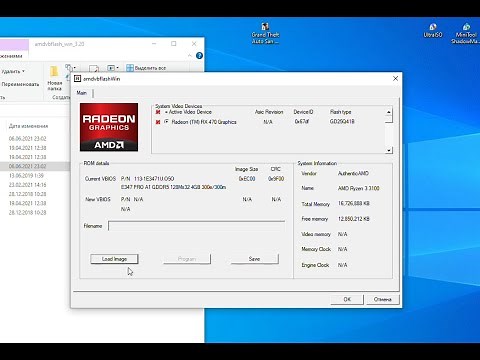The width and height of the screenshot is (480, 360).
Task: Click the amdvbflash_win_3.20 Explorer window title
Action: pos(60,44)
